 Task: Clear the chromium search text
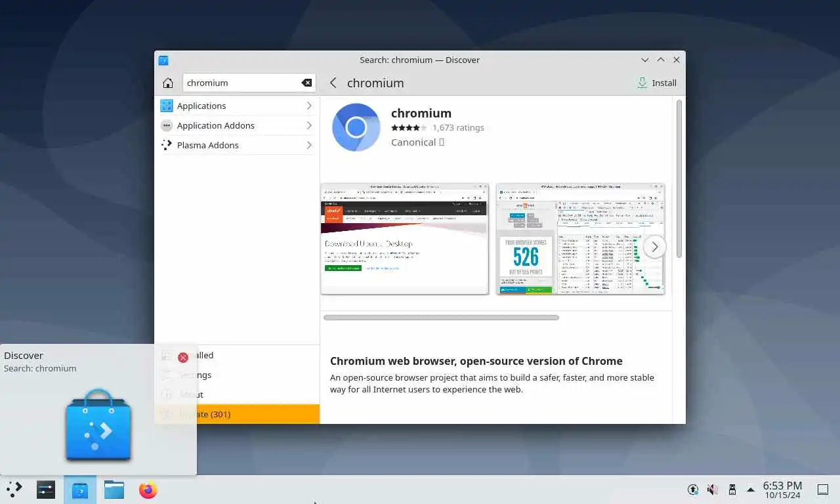click(x=306, y=83)
